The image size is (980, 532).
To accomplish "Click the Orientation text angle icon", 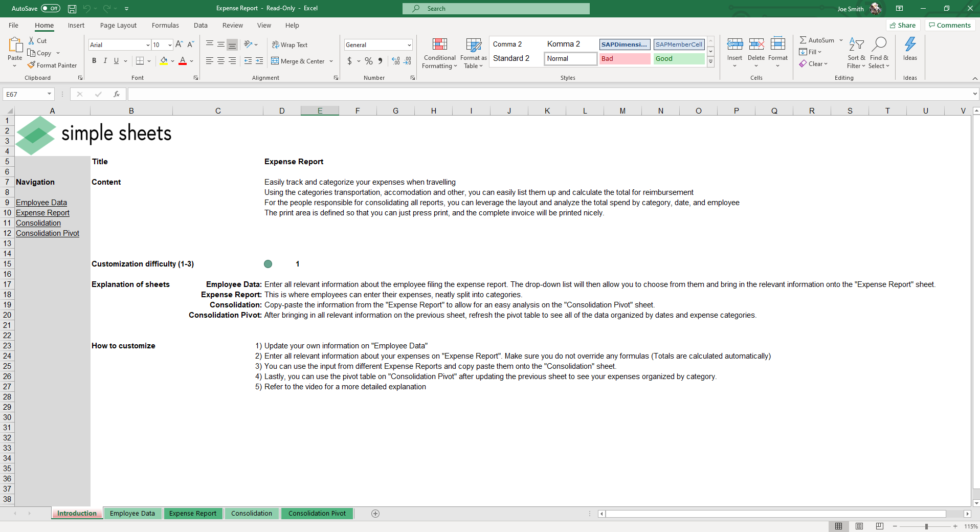I will 248,45.
